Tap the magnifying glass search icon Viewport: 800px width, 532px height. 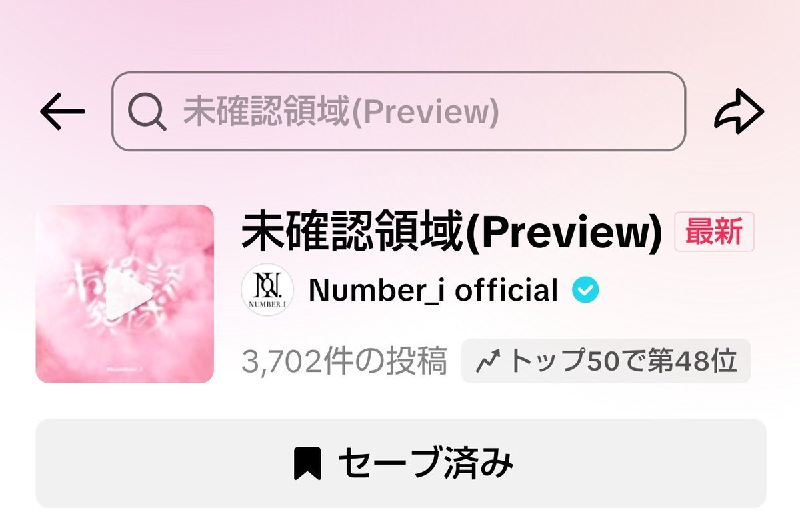pos(147,112)
